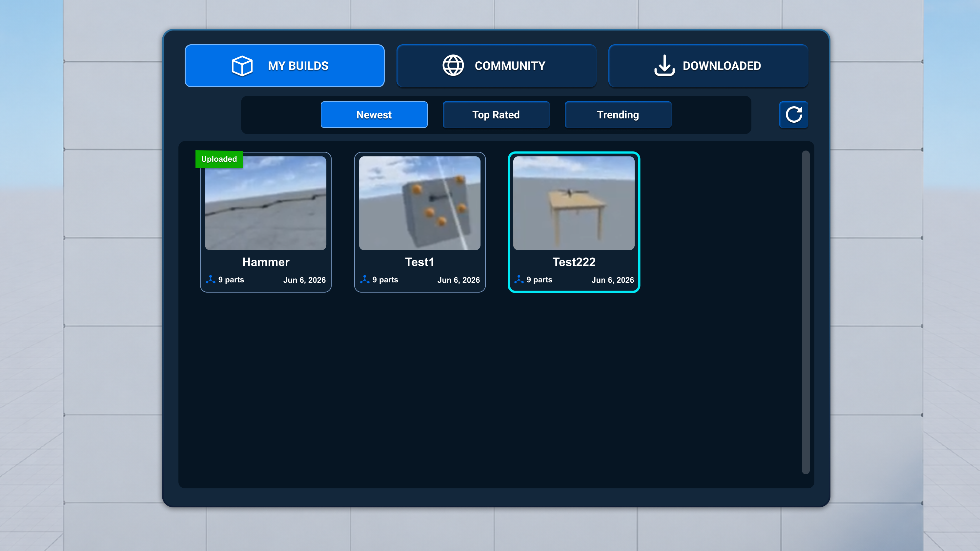
Task: Sort builds by Newest
Action: coord(374,114)
